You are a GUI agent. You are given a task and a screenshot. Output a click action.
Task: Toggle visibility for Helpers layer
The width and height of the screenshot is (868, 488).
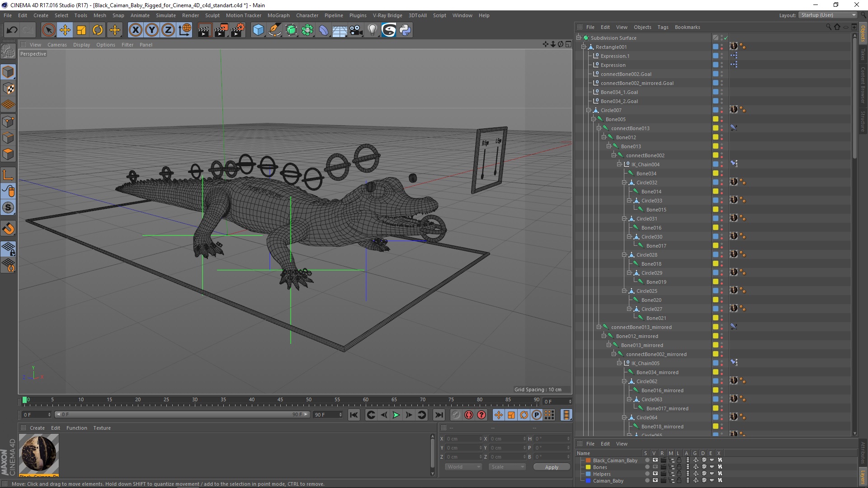point(655,474)
